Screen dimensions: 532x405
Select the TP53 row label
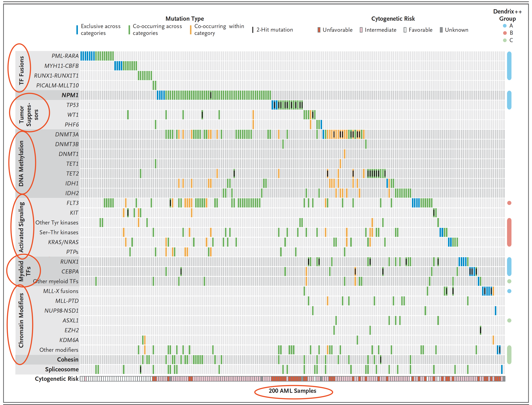72,105
